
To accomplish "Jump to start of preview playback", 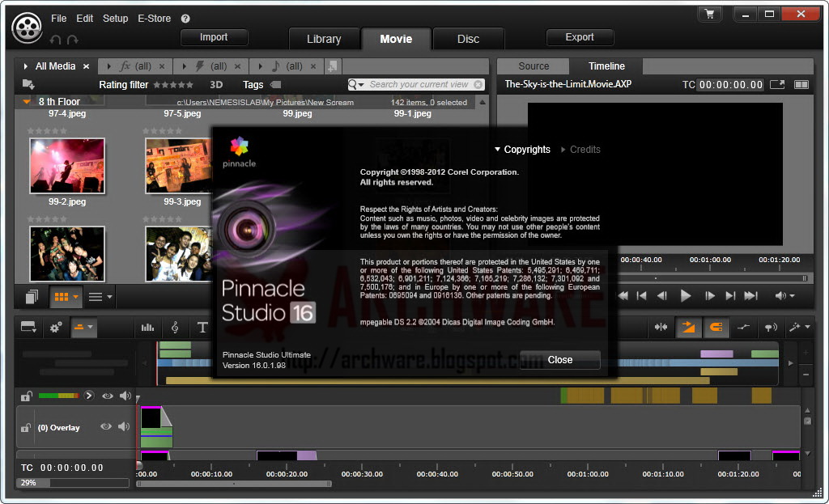I will click(x=623, y=296).
